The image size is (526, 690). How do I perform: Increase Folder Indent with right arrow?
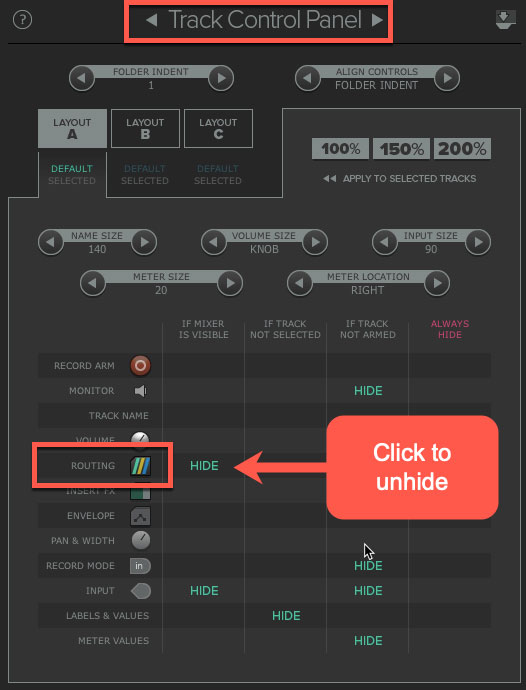221,78
